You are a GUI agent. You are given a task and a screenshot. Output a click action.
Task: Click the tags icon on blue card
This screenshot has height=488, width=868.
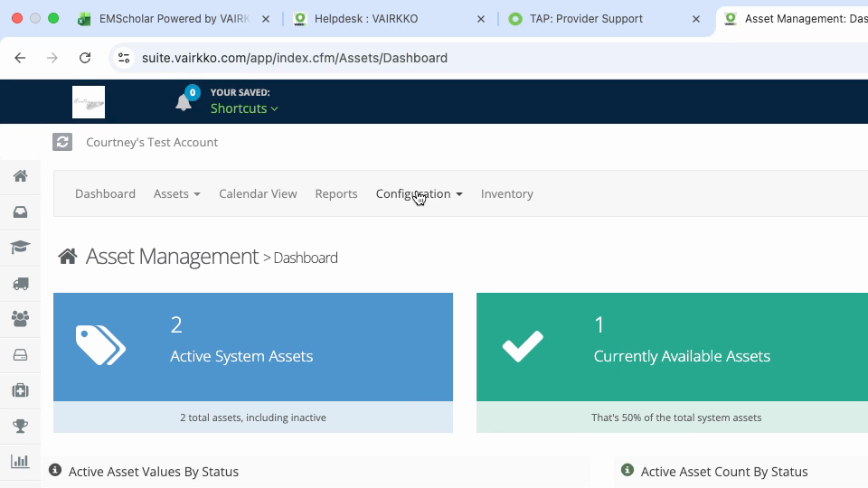click(x=100, y=345)
